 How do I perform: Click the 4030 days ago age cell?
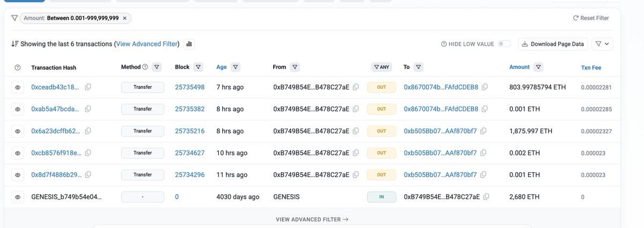coord(238,197)
